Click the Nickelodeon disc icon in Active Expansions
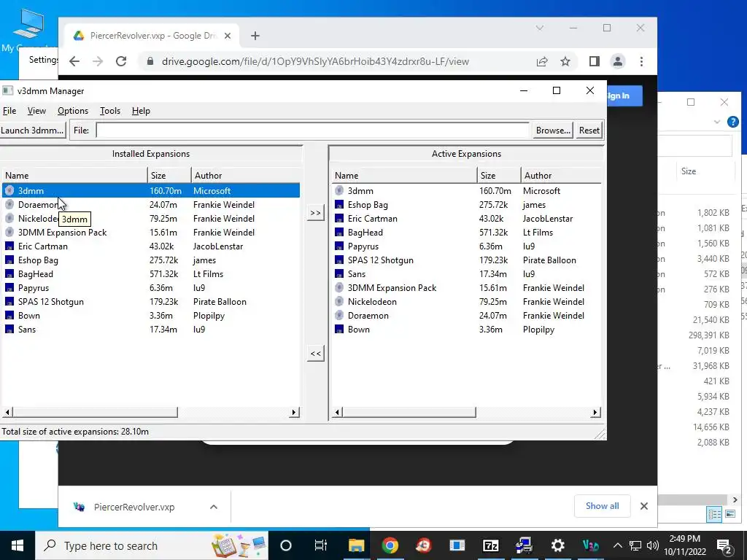This screenshot has width=747, height=560. (338, 301)
